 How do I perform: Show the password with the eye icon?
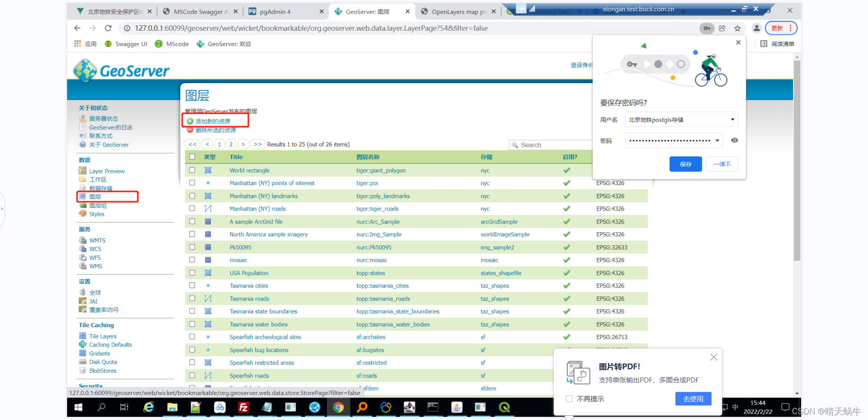pyautogui.click(x=735, y=140)
